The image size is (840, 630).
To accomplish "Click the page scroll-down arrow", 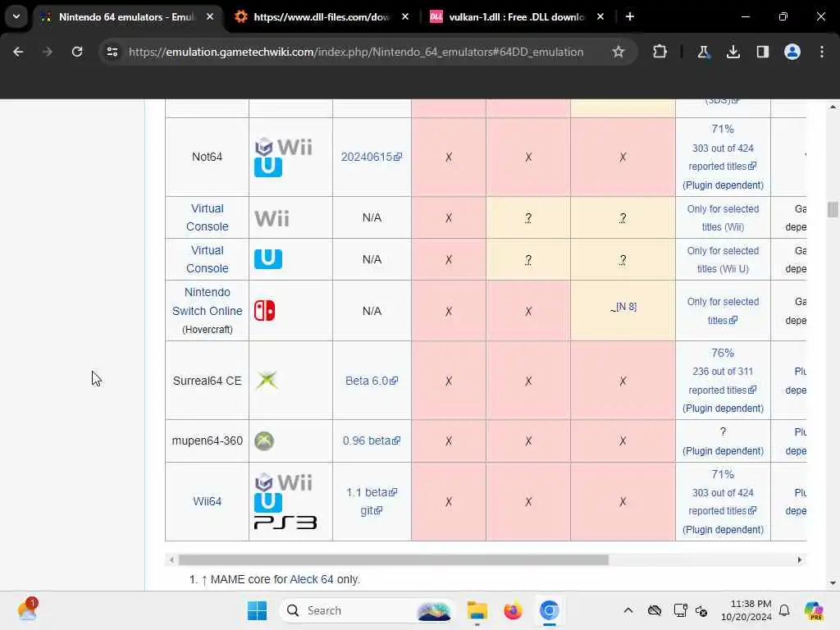I will 833,583.
